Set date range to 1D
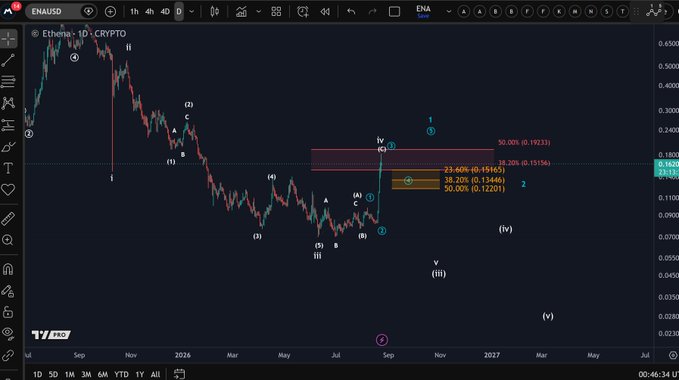The width and height of the screenshot is (679, 380). pos(38,374)
